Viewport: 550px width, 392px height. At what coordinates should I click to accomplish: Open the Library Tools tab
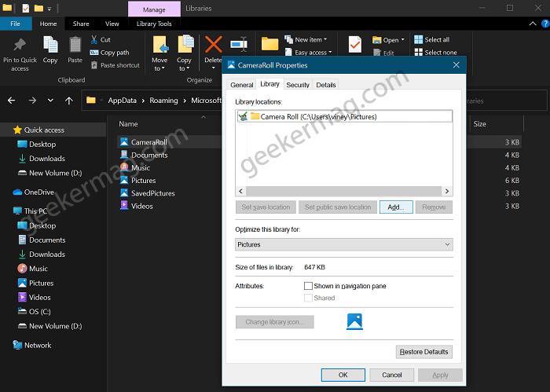coord(154,24)
